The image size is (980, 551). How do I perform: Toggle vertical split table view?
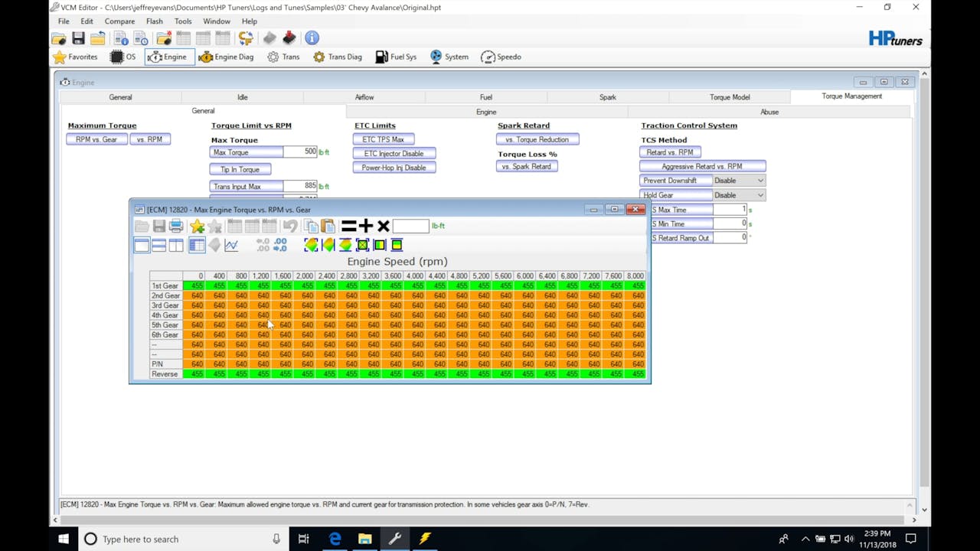(x=175, y=245)
